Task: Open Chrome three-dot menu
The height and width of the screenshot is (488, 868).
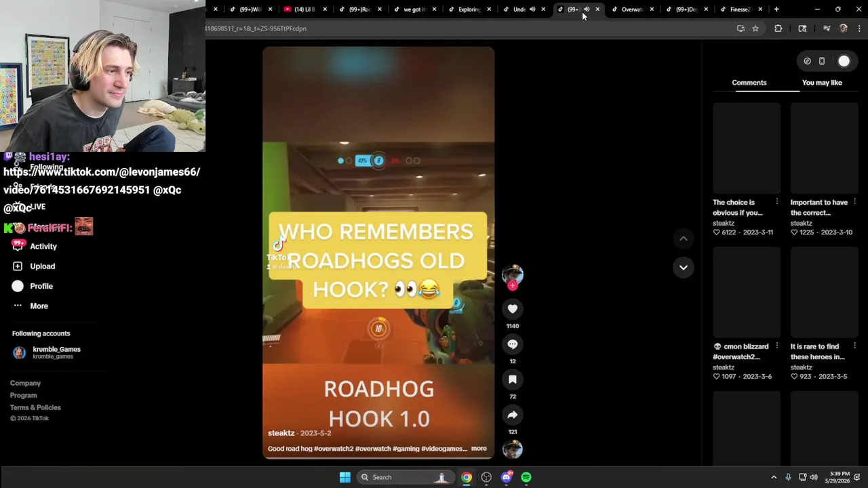Action: click(x=859, y=28)
